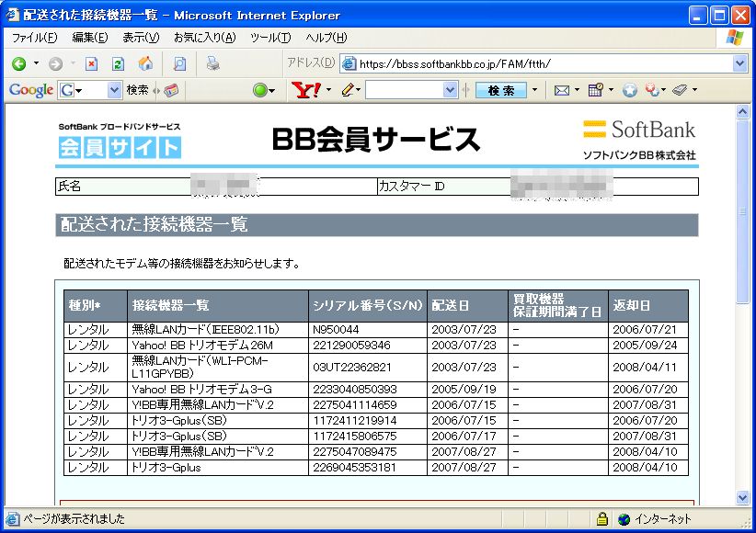This screenshot has width=756, height=533.
Task: Click the 会員サイト logo
Action: click(x=120, y=147)
